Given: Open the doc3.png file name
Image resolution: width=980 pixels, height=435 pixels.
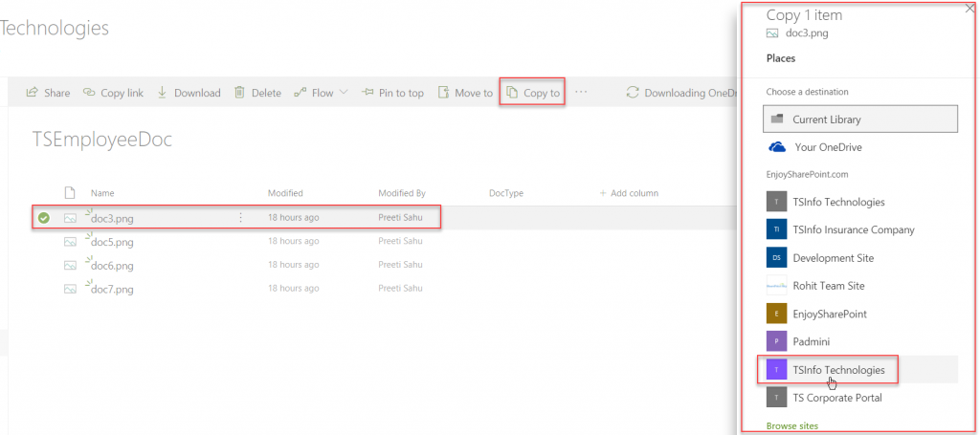Looking at the screenshot, I should pos(112,219).
